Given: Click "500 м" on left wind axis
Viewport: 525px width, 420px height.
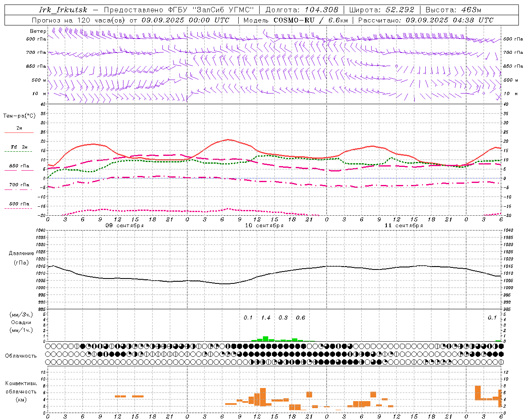Looking at the screenshot, I should click(39, 80).
